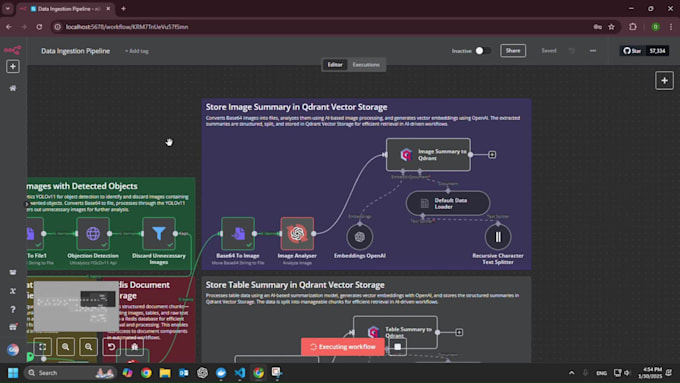Select the Objection Detection globe node
This screenshot has width=680, height=383.
pos(93,233)
